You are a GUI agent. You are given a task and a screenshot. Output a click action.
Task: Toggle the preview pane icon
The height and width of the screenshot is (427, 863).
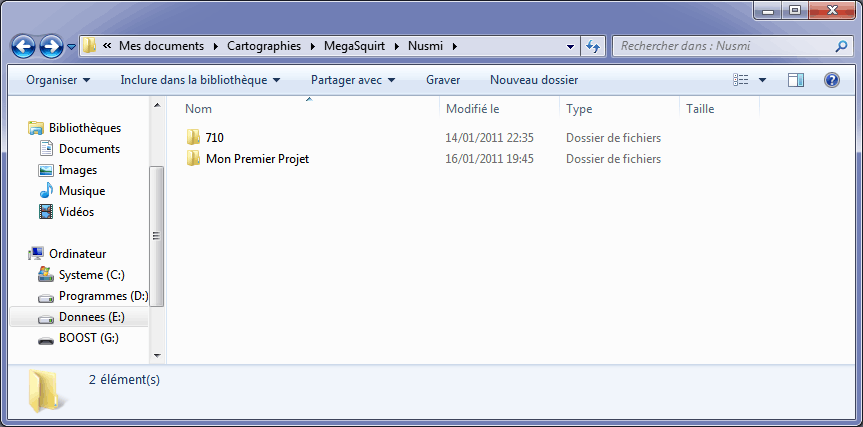pos(796,80)
